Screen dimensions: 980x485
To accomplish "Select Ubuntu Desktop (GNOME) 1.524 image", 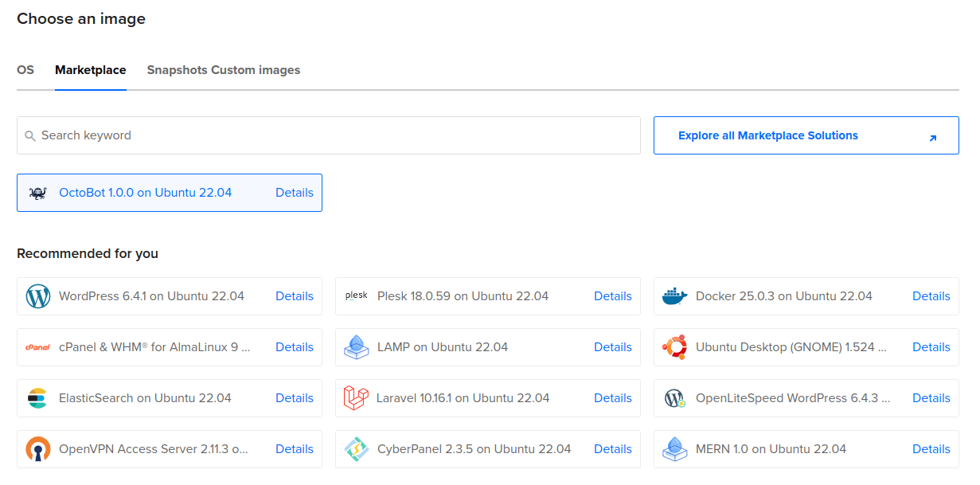I will [806, 347].
